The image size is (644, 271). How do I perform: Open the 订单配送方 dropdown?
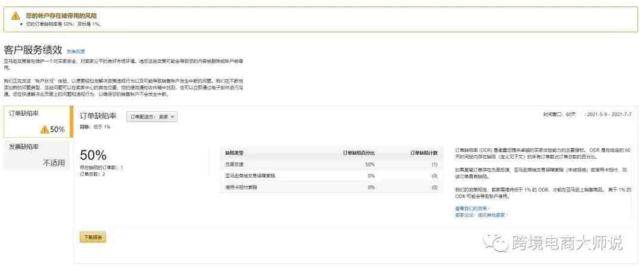(x=152, y=117)
